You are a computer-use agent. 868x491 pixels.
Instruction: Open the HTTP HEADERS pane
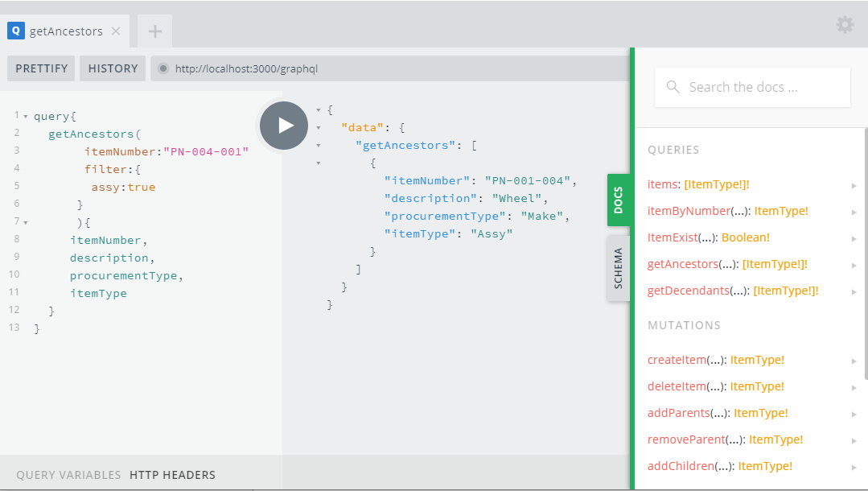click(x=172, y=475)
